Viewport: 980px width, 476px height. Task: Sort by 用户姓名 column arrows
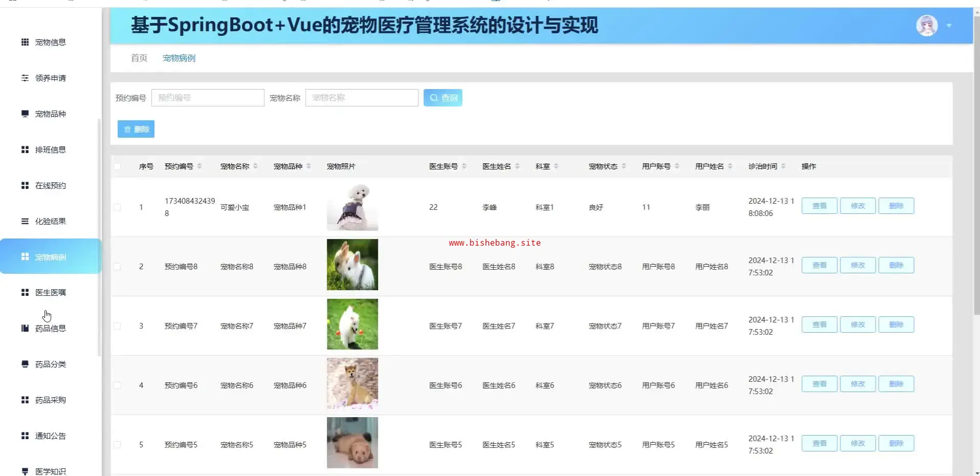click(730, 166)
